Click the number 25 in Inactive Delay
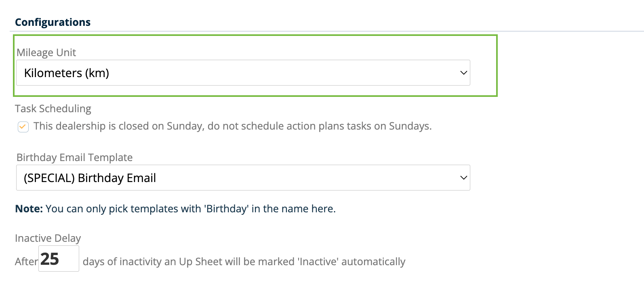The width and height of the screenshot is (644, 289). [50, 259]
